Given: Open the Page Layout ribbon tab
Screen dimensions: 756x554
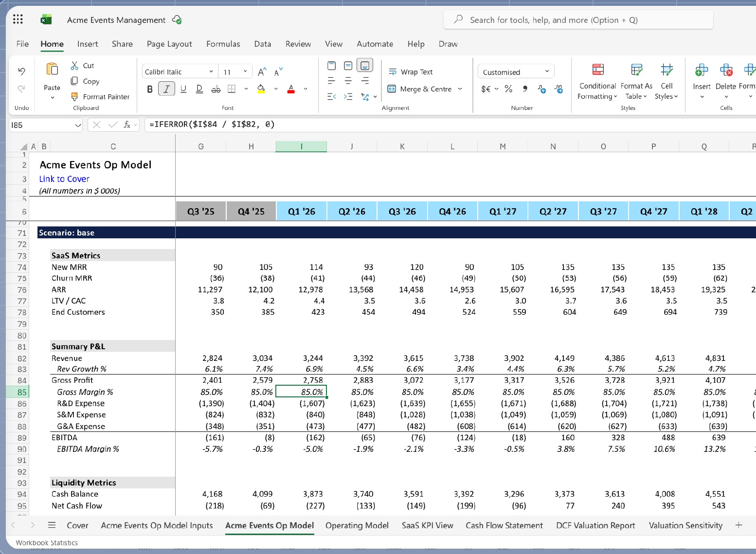Looking at the screenshot, I should 169,44.
